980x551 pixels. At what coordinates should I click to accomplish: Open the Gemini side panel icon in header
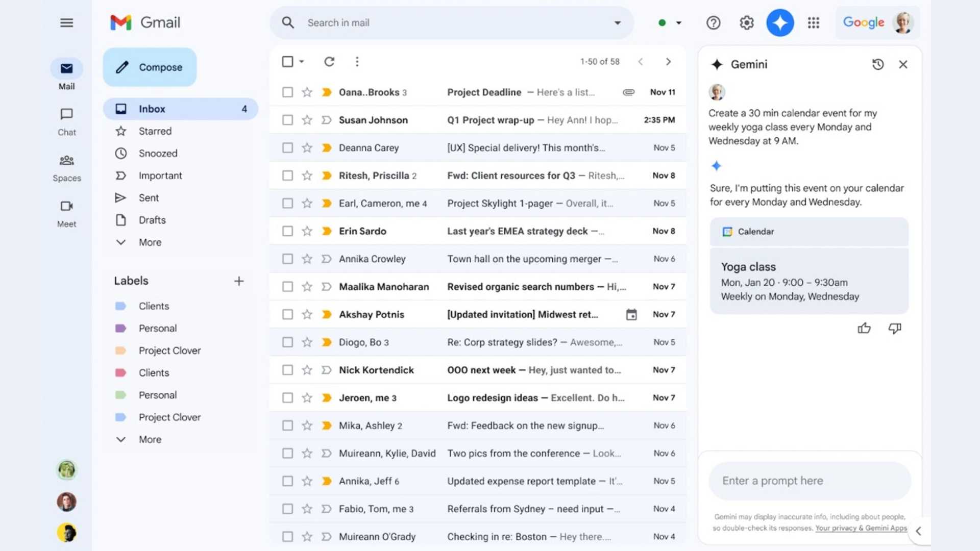(780, 22)
